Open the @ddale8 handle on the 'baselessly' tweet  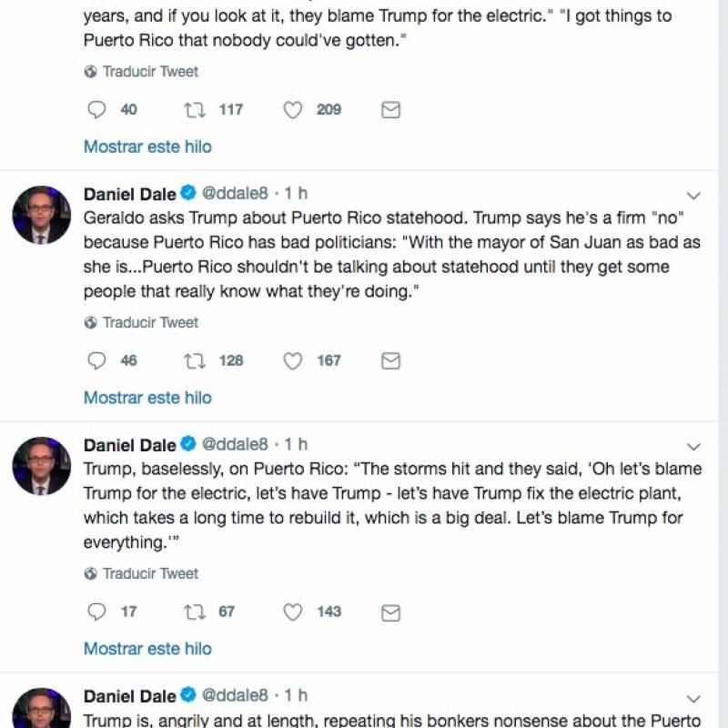[235, 444]
